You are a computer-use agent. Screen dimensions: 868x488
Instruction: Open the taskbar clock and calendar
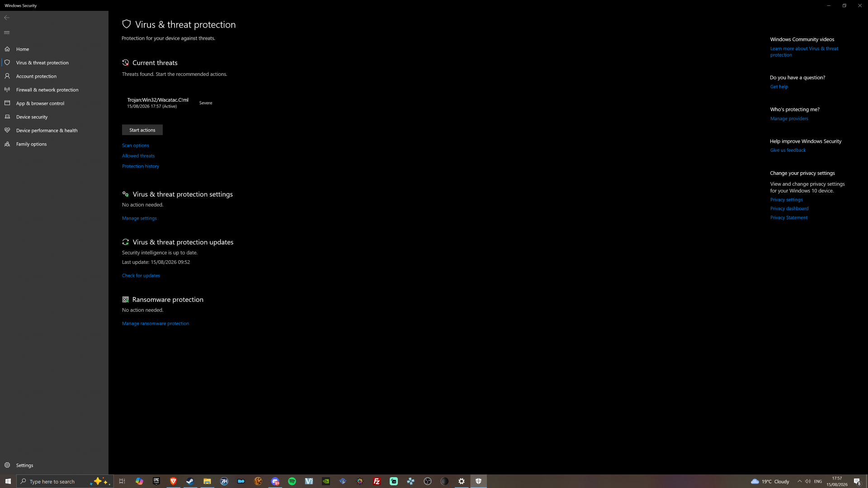(837, 481)
